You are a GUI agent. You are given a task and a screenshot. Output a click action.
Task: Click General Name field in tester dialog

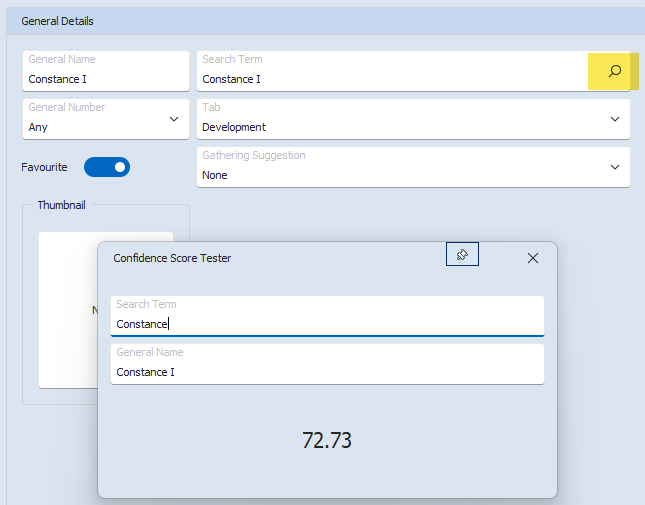[327, 371]
